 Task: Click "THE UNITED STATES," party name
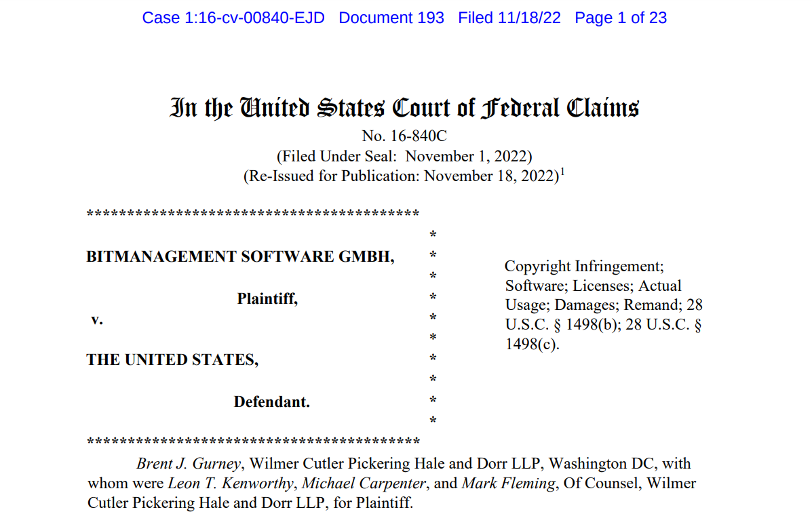pos(172,360)
